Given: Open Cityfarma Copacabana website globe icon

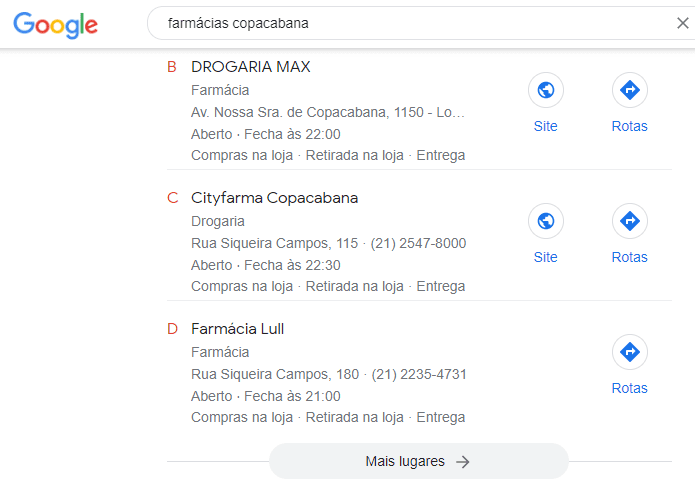Looking at the screenshot, I should point(546,221).
